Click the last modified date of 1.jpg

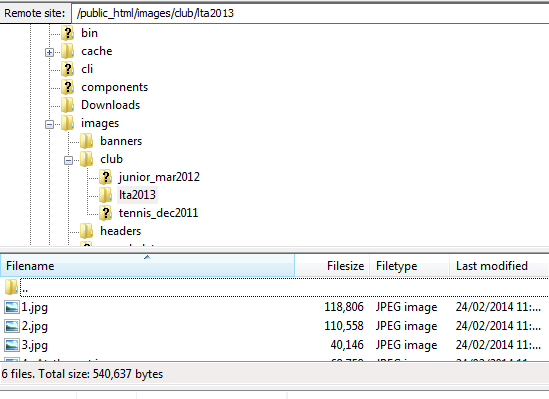pyautogui.click(x=498, y=307)
